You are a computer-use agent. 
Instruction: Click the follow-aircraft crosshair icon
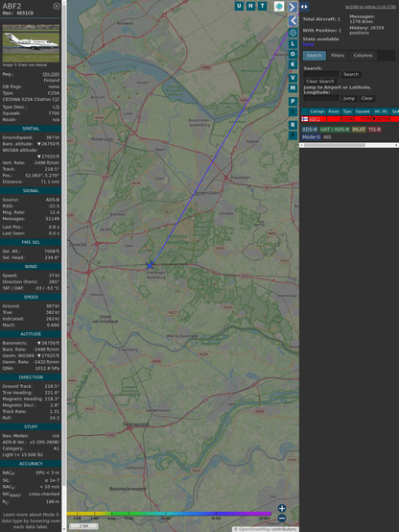(293, 33)
